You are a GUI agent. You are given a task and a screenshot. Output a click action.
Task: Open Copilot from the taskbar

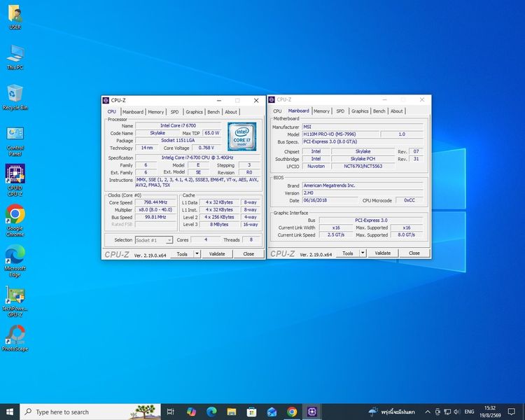pyautogui.click(x=191, y=412)
